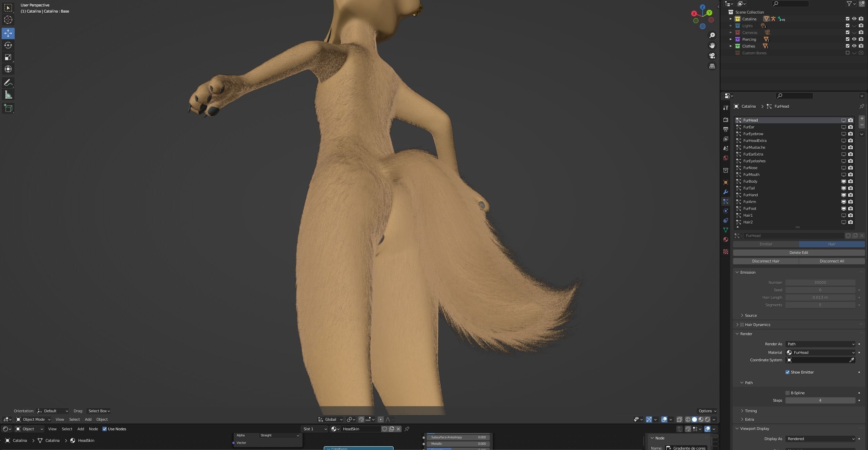Uncheck the Lights collection checkbox
Image resolution: width=868 pixels, height=450 pixels.
tap(847, 26)
